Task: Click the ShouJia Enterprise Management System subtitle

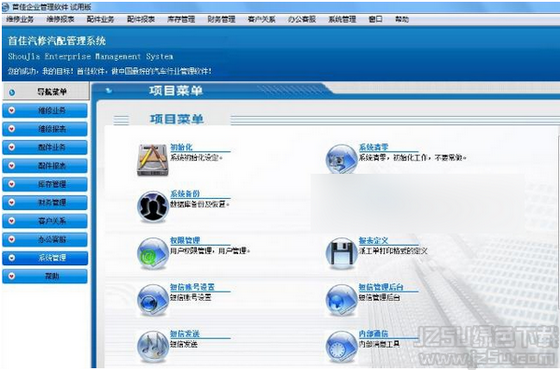Action: (91, 56)
